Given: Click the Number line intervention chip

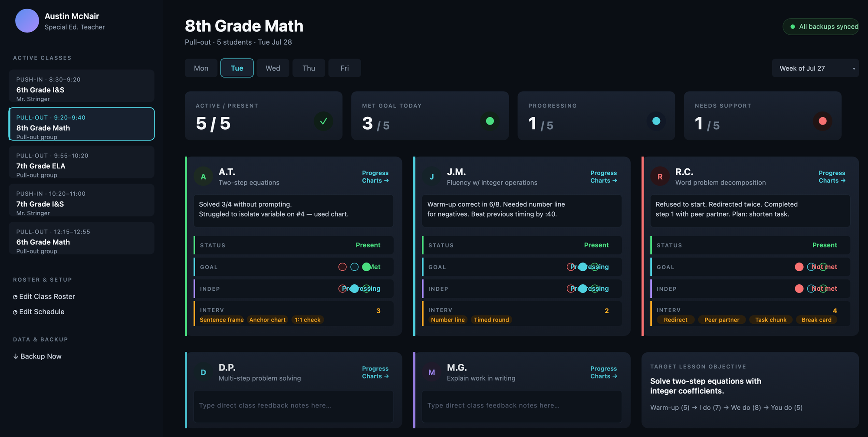Looking at the screenshot, I should (x=448, y=320).
